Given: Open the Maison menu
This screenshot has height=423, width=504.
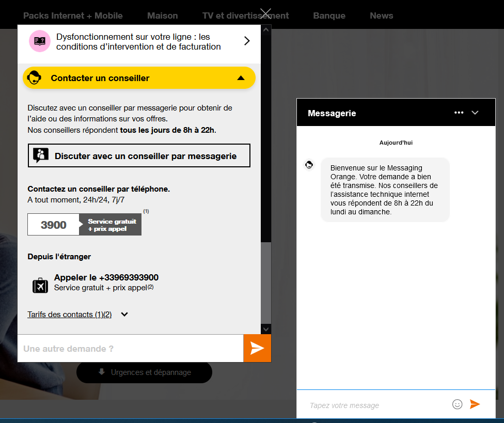Looking at the screenshot, I should point(162,15).
